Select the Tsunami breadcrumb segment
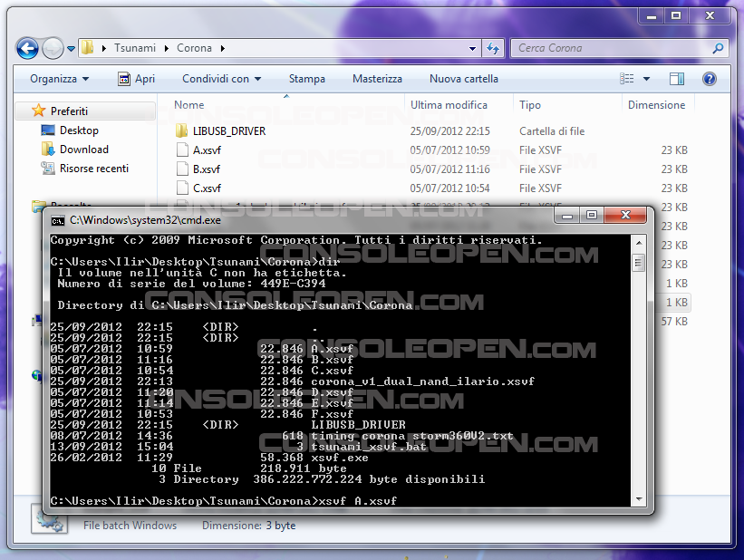The image size is (744, 560). pyautogui.click(x=135, y=48)
